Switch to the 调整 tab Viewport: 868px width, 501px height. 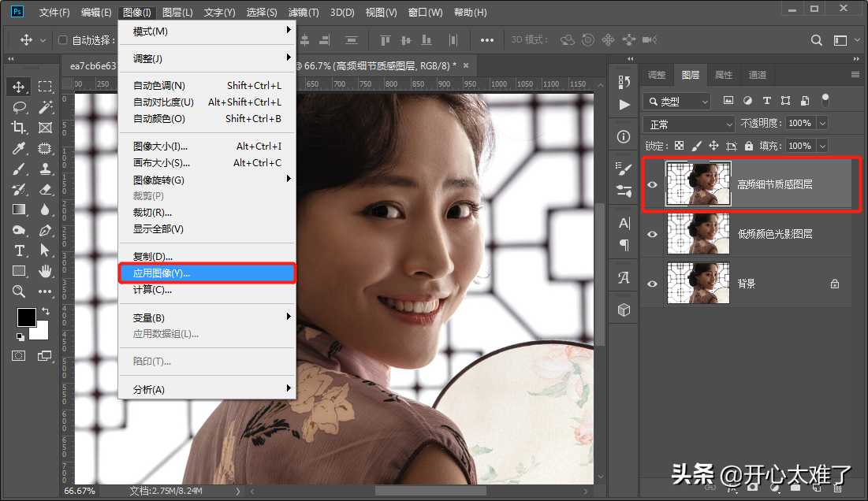(x=657, y=75)
